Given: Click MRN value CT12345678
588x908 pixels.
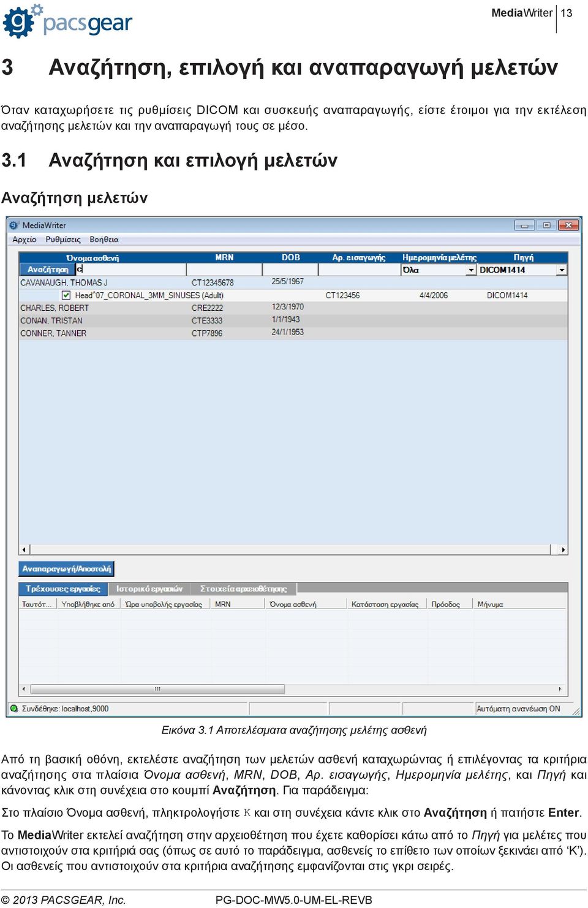Looking at the screenshot, I should 213,282.
